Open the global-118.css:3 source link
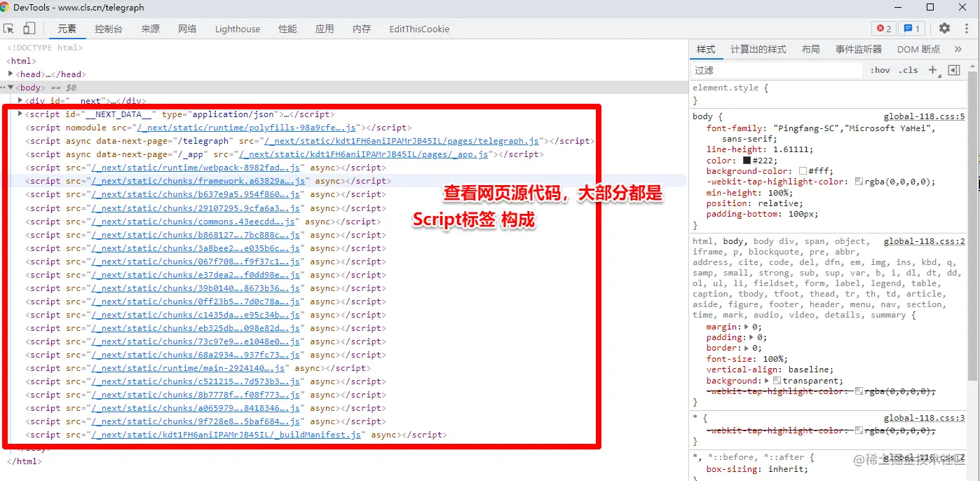This screenshot has height=481, width=980. [x=924, y=418]
